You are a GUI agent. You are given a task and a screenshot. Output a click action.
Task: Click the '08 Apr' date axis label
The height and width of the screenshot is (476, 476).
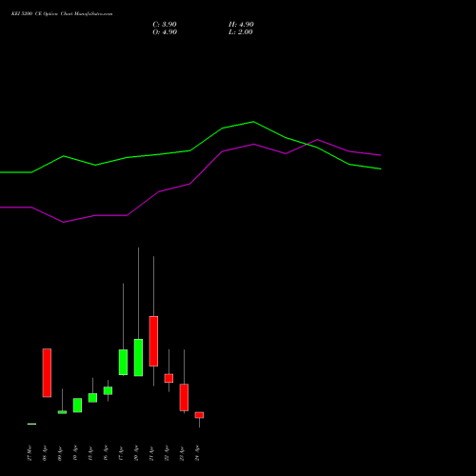click(45, 453)
